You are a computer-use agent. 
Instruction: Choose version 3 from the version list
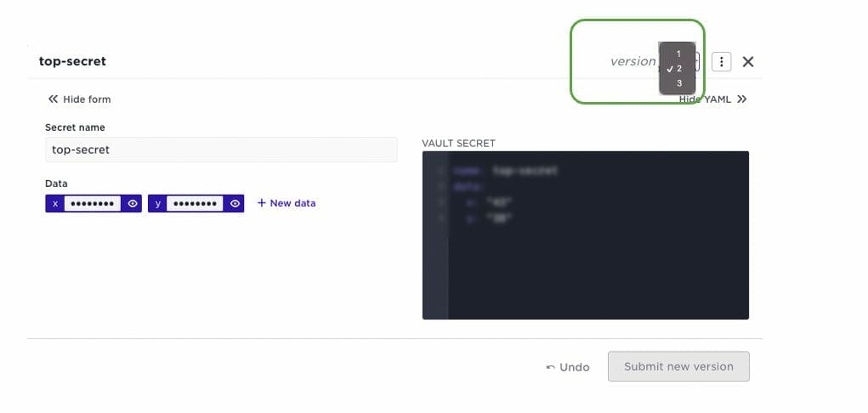[x=678, y=83]
